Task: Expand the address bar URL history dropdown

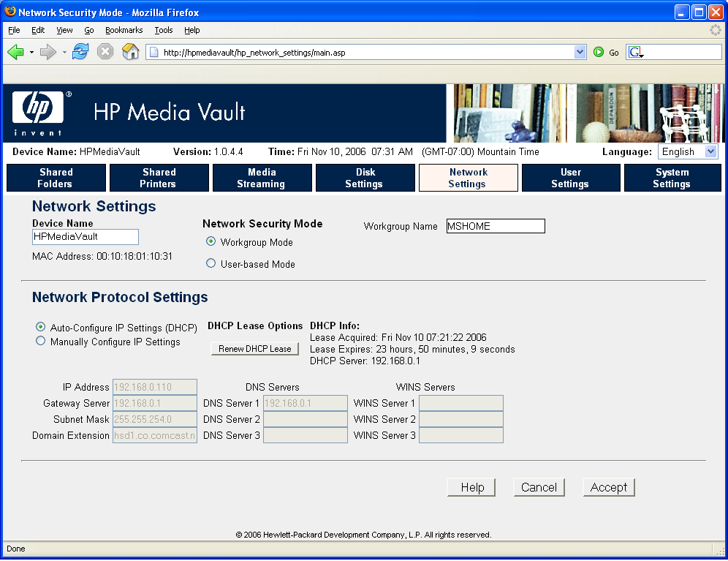Action: pos(580,52)
